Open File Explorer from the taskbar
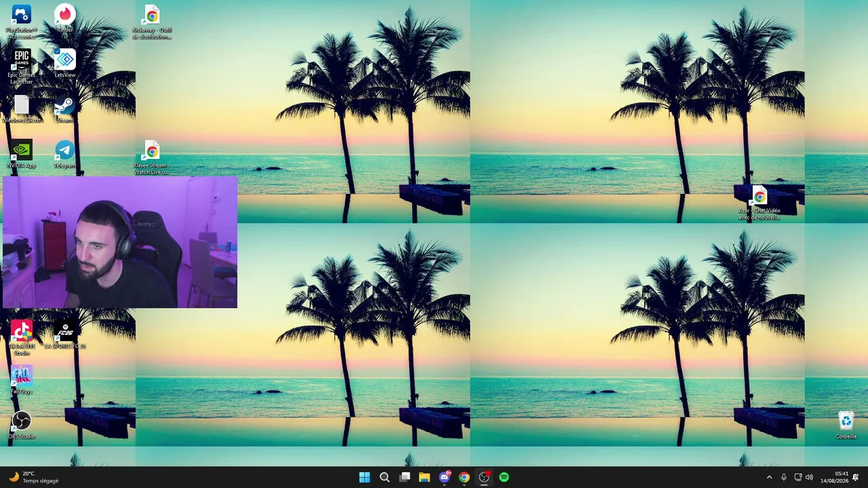 pyautogui.click(x=425, y=477)
